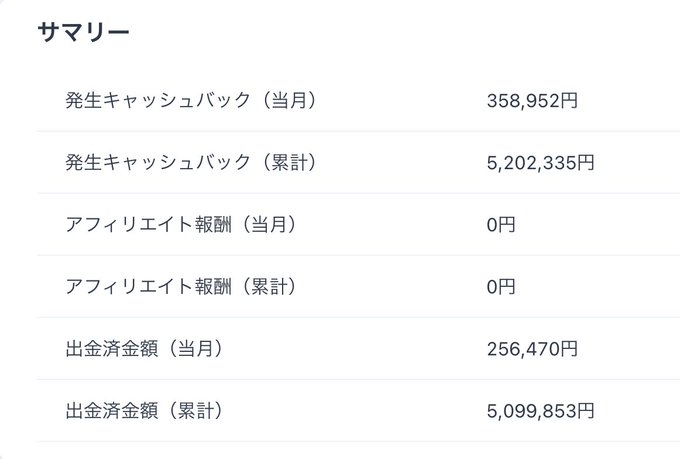The height and width of the screenshot is (459, 680).
Task: Click the 5,099,853 cumulative withdrawal amount
Action: pyautogui.click(x=532, y=411)
